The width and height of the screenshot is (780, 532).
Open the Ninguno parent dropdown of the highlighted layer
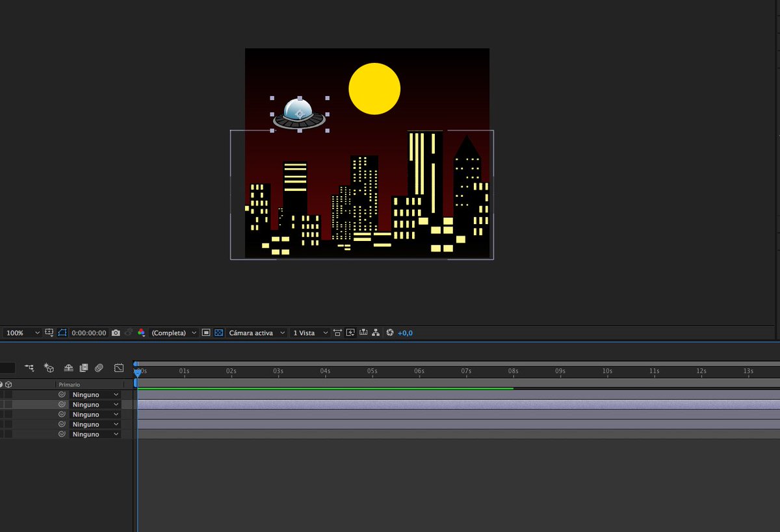pyautogui.click(x=96, y=405)
